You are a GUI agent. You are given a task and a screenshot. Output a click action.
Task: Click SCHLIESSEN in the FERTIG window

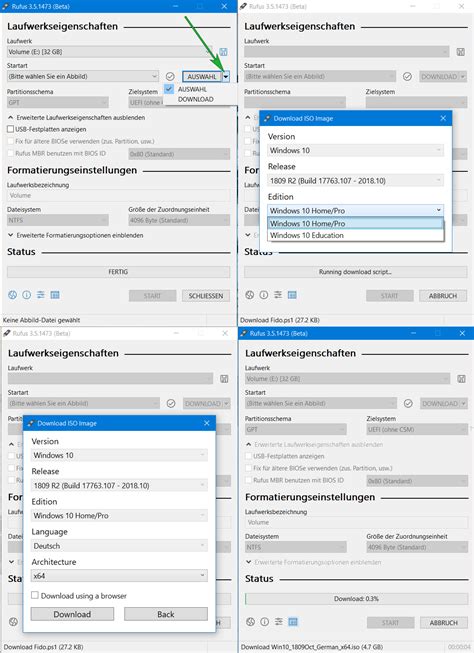tap(206, 296)
